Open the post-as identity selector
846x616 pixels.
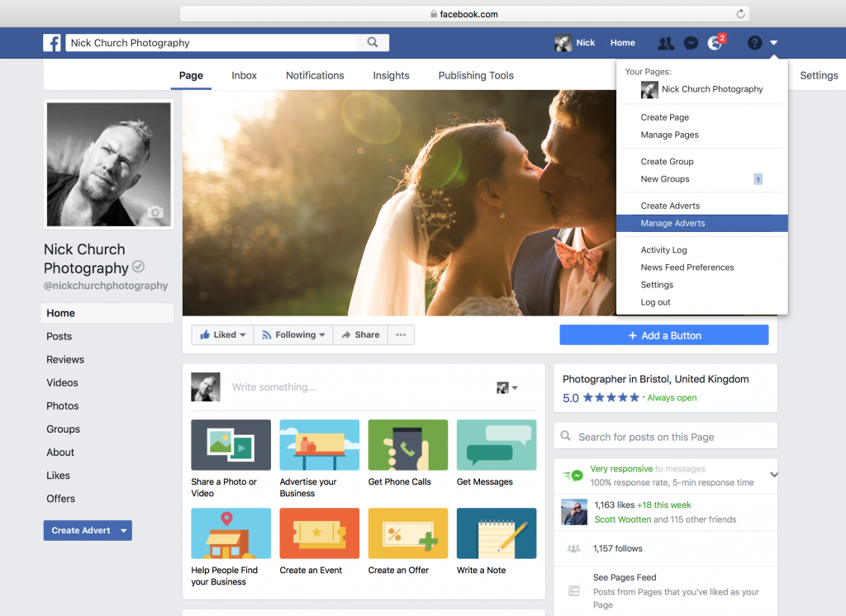[x=506, y=387]
